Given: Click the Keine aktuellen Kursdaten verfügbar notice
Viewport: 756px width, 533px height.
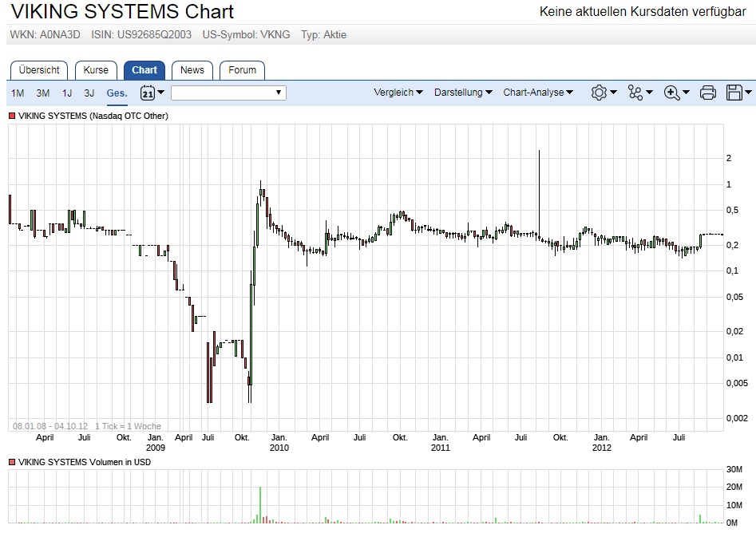Looking at the screenshot, I should point(643,11).
